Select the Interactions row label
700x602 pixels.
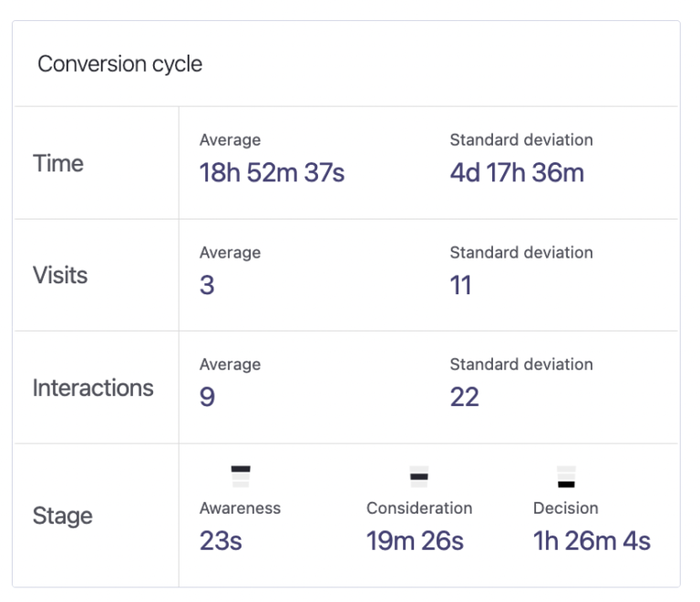click(93, 387)
